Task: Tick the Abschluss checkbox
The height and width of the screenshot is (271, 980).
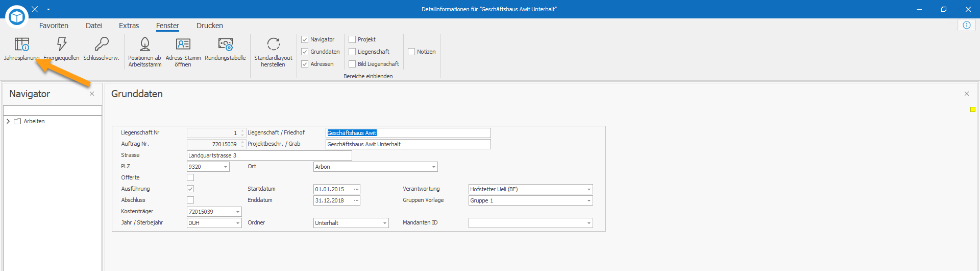Action: tap(190, 200)
